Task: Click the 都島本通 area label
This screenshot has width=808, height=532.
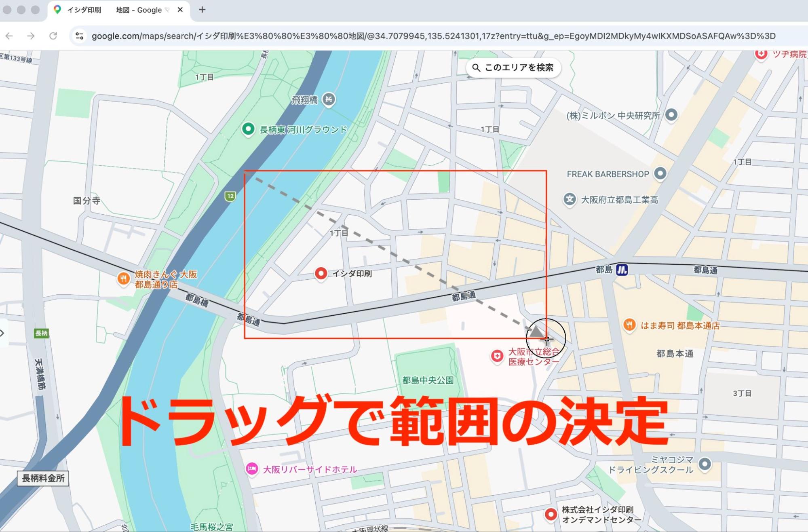Action: [x=675, y=354]
